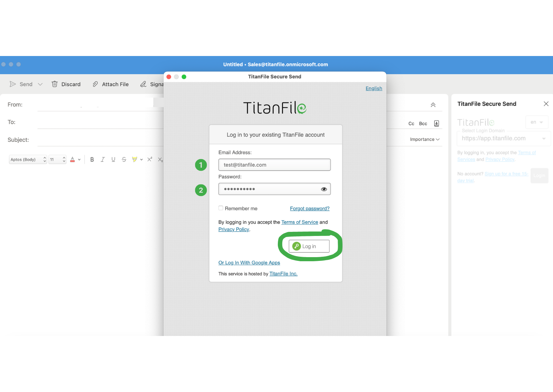The width and height of the screenshot is (553, 392).
Task: Click the Subject field in the email
Action: pos(100,140)
